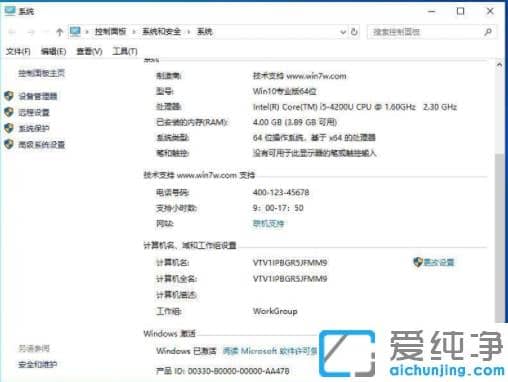
Task: Click the search magnifier icon
Action: coord(488,32)
